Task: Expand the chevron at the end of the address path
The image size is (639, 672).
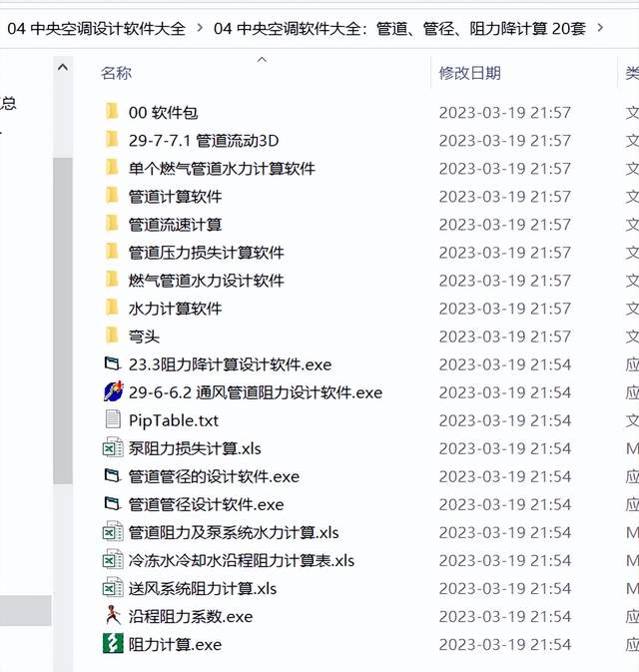Action: pyautogui.click(x=600, y=28)
